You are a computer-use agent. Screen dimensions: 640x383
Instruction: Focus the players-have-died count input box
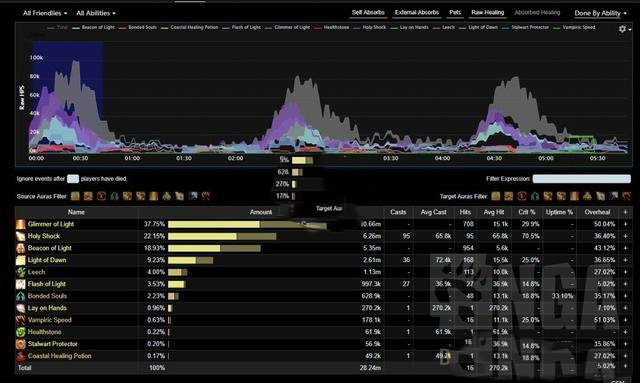[73, 178]
